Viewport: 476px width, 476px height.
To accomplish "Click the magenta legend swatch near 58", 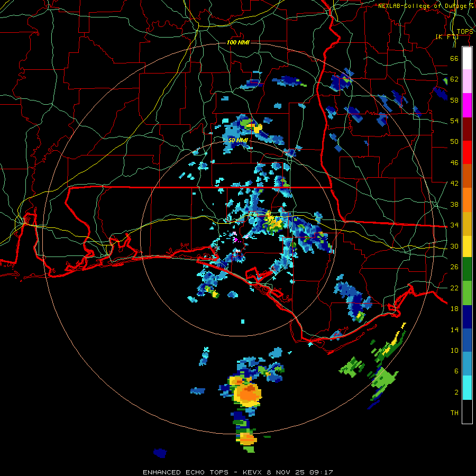I will click(x=467, y=105).
